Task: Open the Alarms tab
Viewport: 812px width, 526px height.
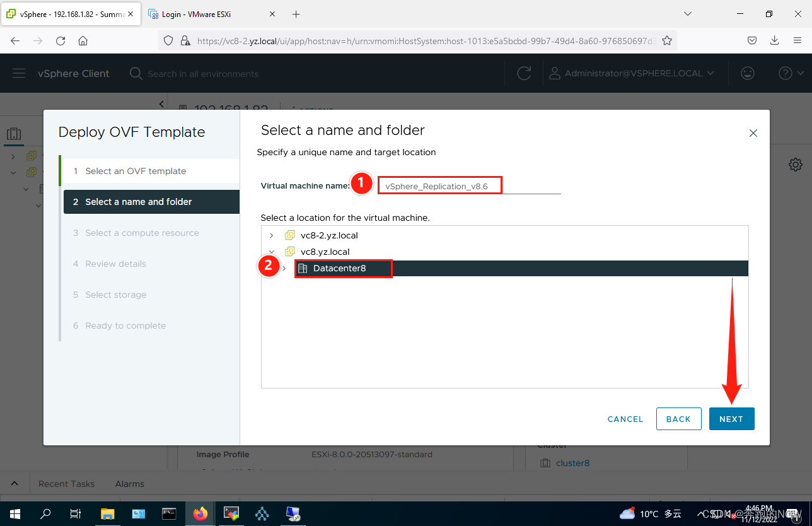Action: point(130,484)
